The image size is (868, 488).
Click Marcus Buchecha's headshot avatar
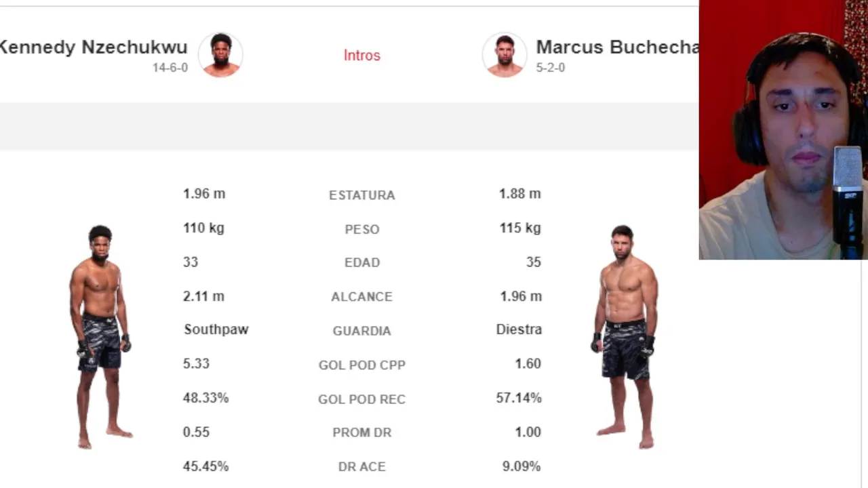tap(504, 55)
